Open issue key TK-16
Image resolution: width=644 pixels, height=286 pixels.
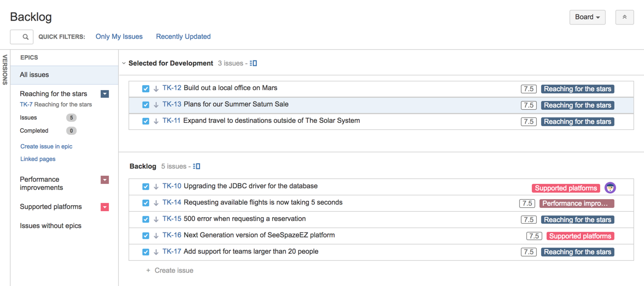[172, 235]
